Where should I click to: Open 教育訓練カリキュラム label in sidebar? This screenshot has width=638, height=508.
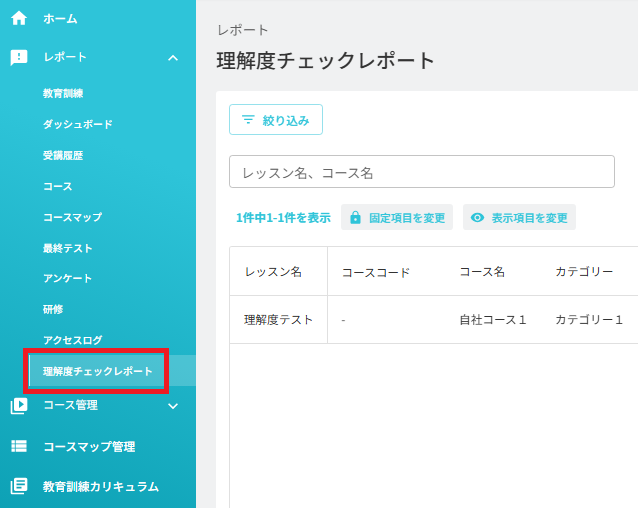coord(101,486)
